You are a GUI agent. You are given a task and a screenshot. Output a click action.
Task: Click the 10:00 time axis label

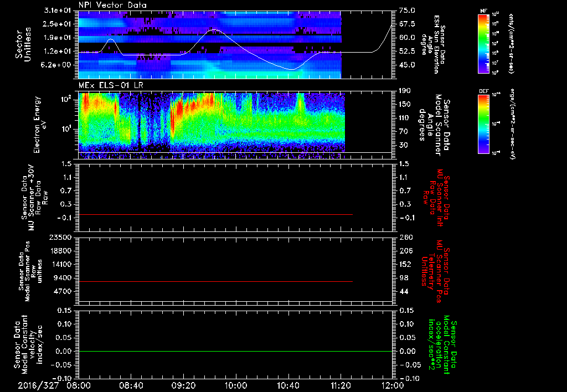(x=236, y=385)
